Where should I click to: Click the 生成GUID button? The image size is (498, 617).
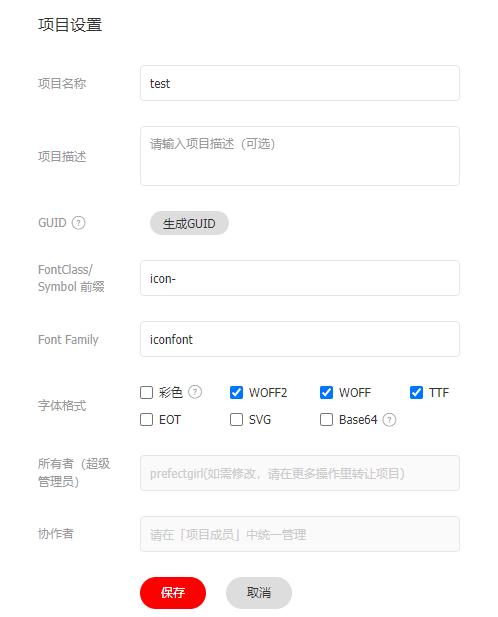tap(189, 223)
